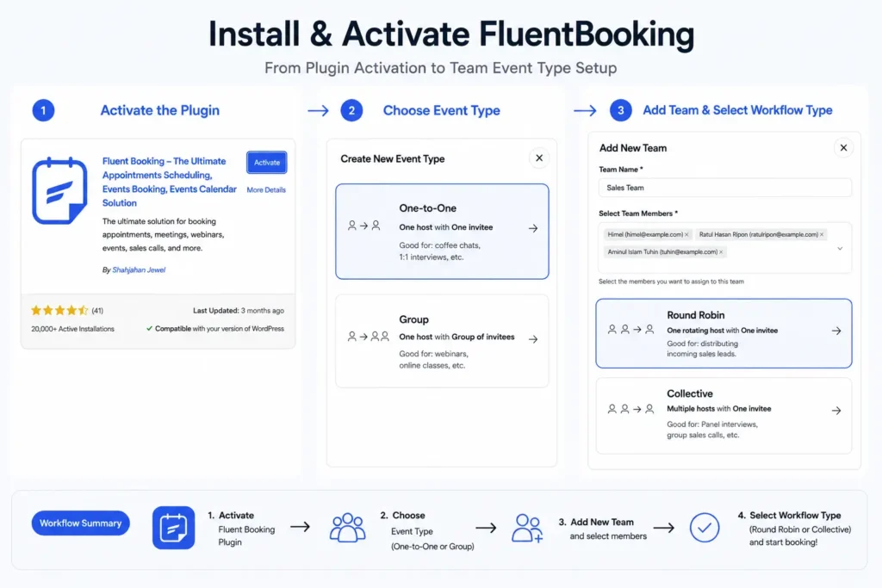Screen dimensions: 882x588
Task: Click the '1. Activate Fluent Booking Plugin' summary text
Action: tap(241, 529)
